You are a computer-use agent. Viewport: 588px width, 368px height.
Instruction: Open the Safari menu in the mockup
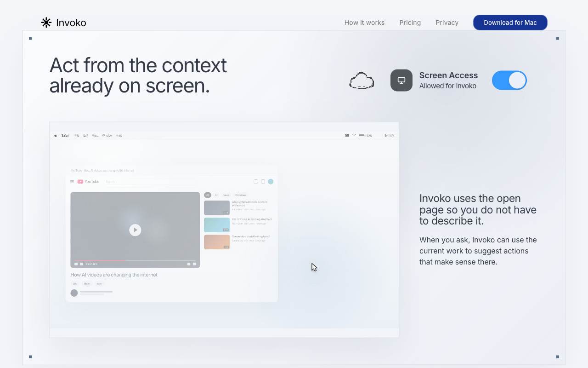point(65,135)
